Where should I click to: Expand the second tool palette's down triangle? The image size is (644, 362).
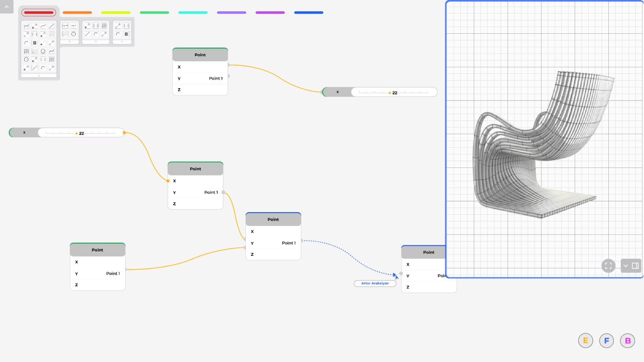(69, 42)
